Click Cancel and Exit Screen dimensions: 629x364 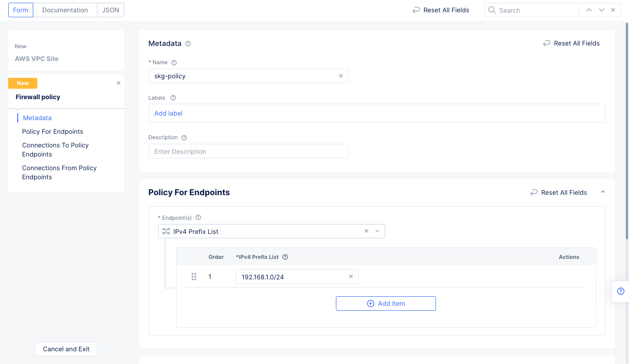66,349
